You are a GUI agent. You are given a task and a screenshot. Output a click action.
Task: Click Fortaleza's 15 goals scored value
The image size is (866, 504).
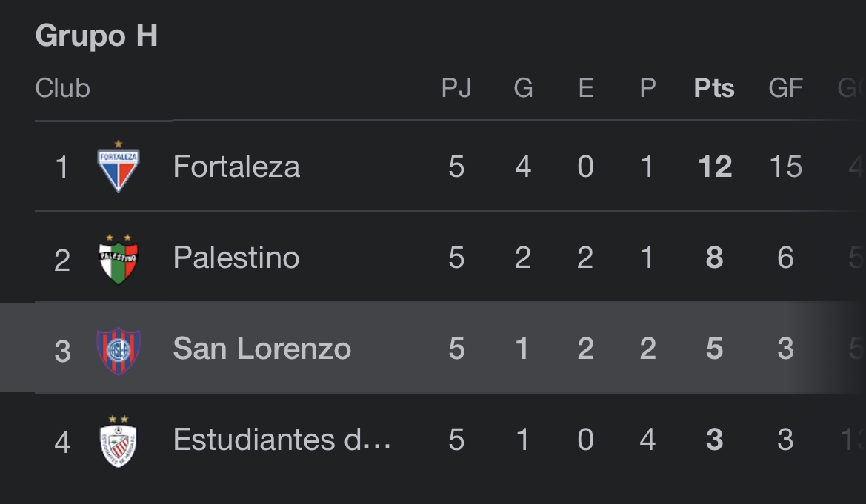coord(785,167)
